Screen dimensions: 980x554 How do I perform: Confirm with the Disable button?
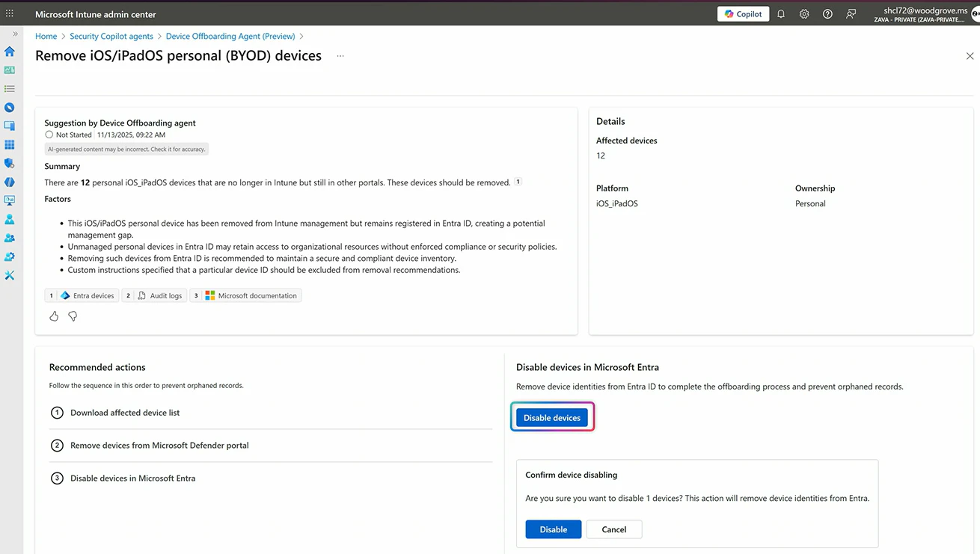click(x=554, y=529)
